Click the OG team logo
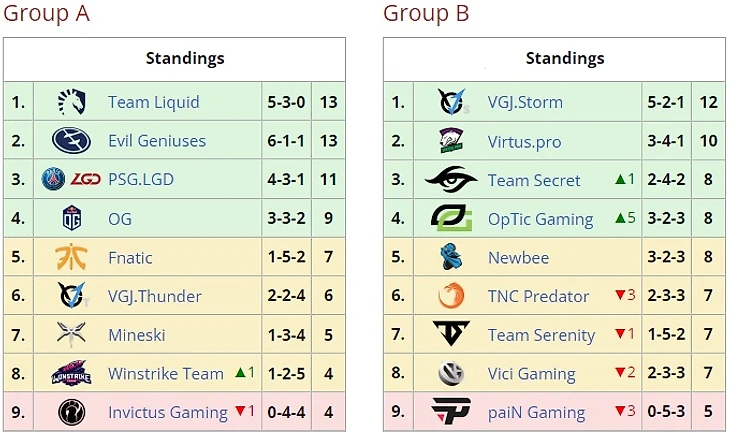The width and height of the screenshot is (730, 432). coord(72,218)
